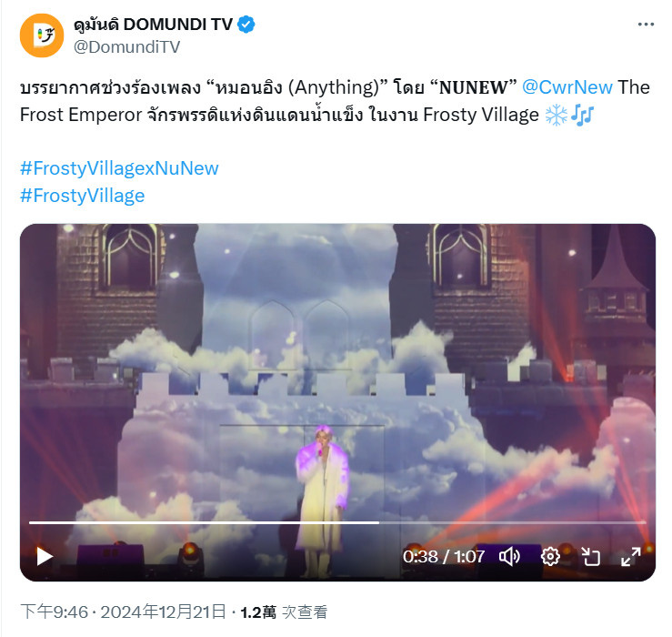This screenshot has width=672, height=637.
Task: Open the picture-in-picture video option
Action: [x=590, y=556]
